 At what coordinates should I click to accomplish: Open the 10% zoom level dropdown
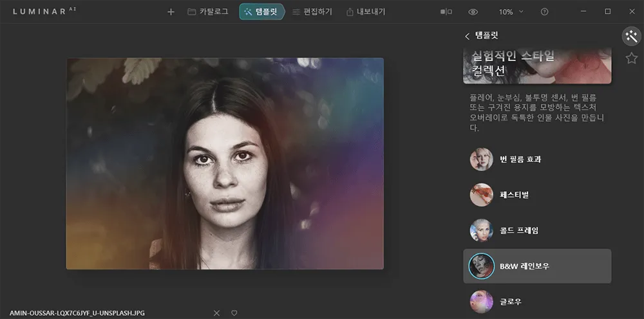click(511, 12)
